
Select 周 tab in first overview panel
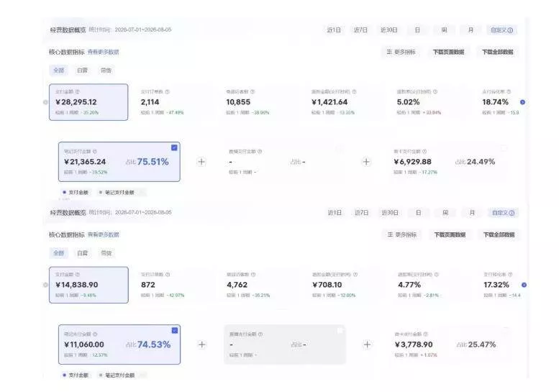pos(444,30)
